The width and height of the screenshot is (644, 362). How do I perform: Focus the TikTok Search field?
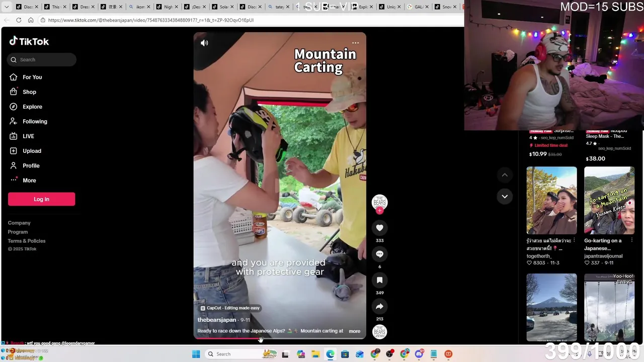coord(42,60)
